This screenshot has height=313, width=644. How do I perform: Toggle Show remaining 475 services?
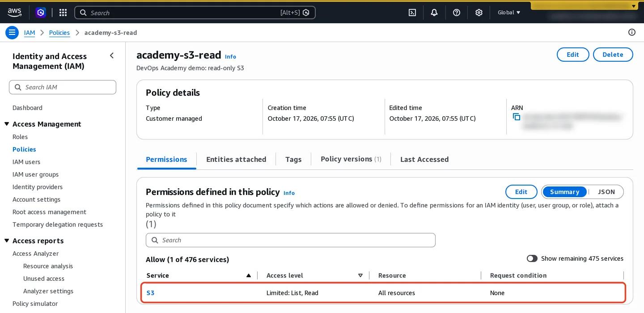pyautogui.click(x=532, y=258)
